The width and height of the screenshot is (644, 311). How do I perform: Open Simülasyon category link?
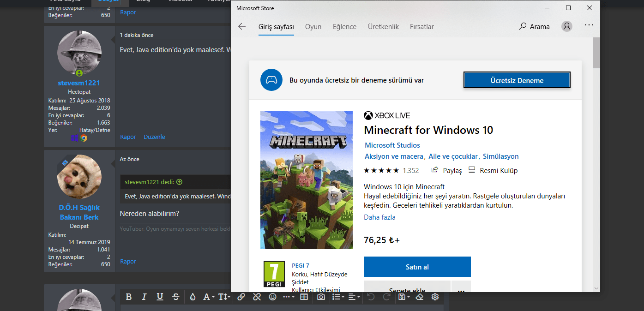[501, 156]
